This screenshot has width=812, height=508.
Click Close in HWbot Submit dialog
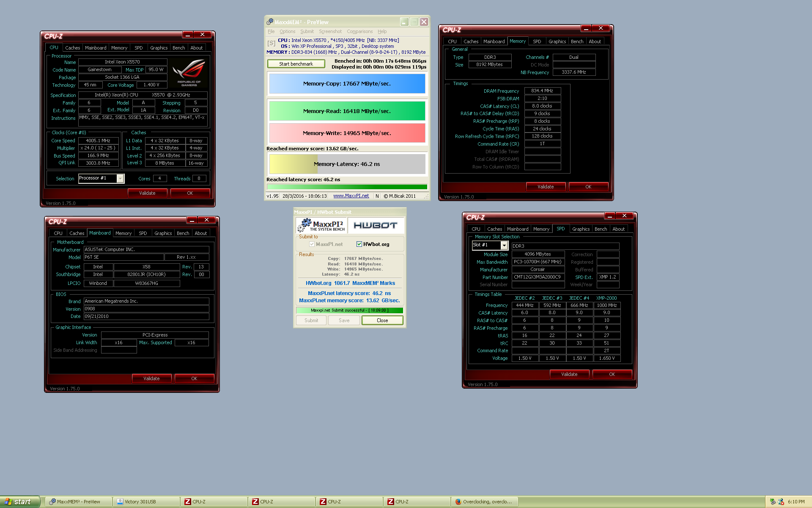[x=382, y=320]
